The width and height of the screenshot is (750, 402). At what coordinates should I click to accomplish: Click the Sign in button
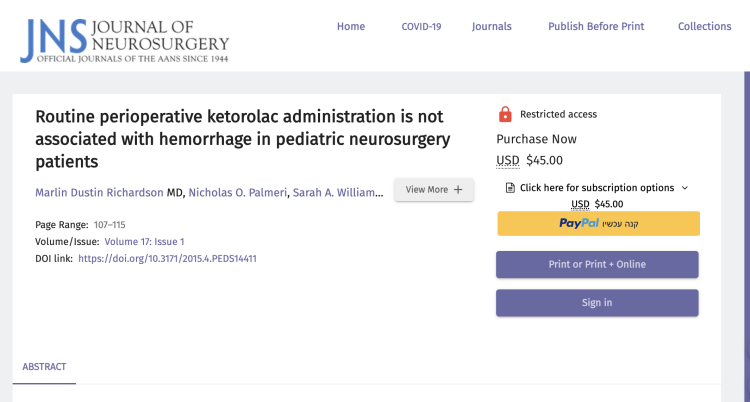(597, 303)
